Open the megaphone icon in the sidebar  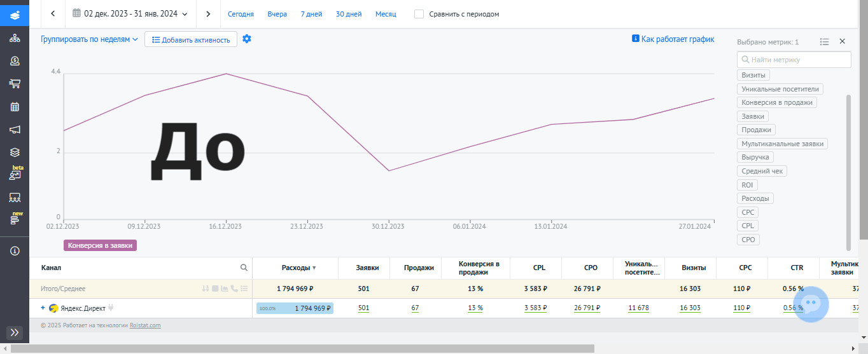(15, 130)
